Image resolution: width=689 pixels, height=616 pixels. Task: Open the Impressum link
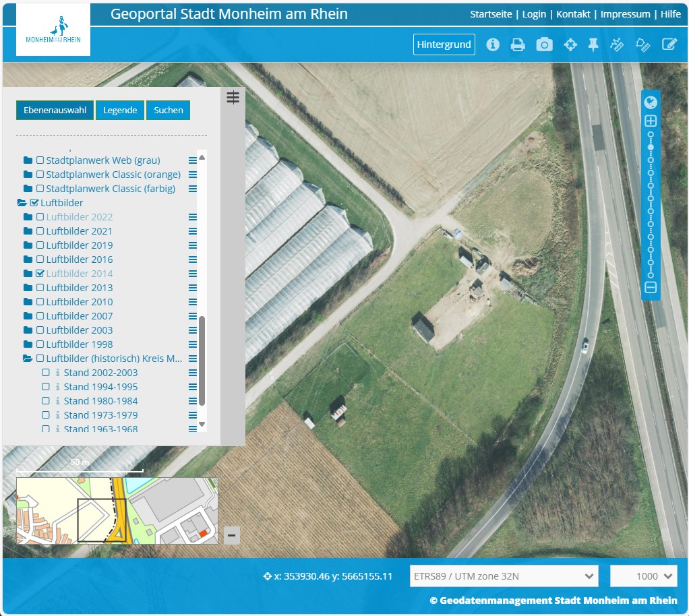point(625,14)
